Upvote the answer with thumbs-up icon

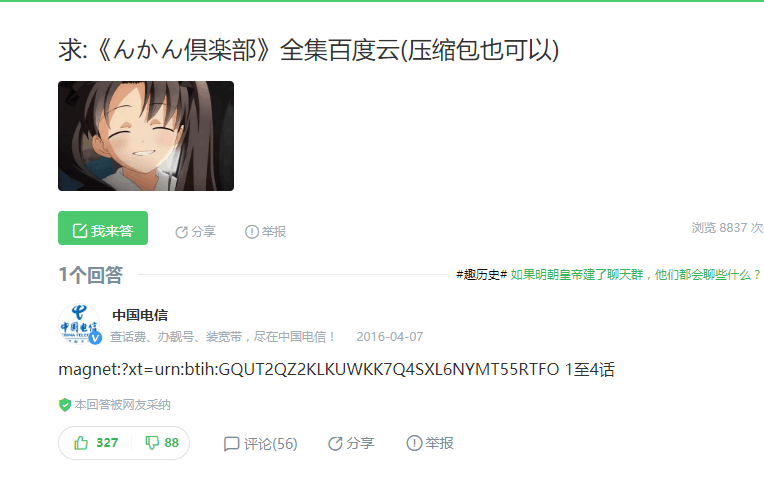[x=81, y=443]
